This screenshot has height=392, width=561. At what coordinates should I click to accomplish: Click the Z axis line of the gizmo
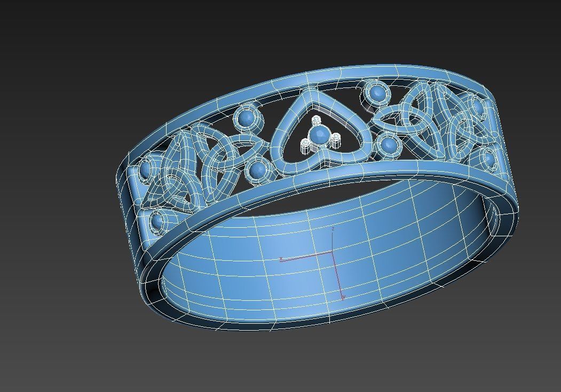point(333,239)
